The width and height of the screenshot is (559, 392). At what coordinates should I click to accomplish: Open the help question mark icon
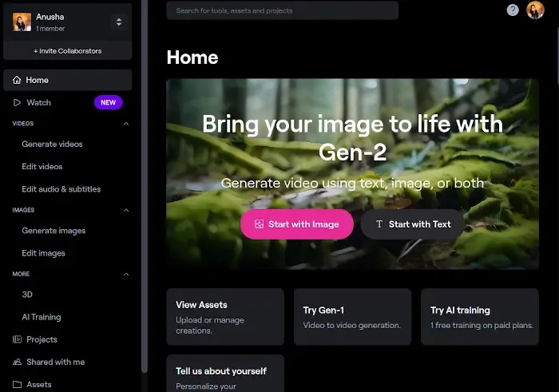(513, 10)
